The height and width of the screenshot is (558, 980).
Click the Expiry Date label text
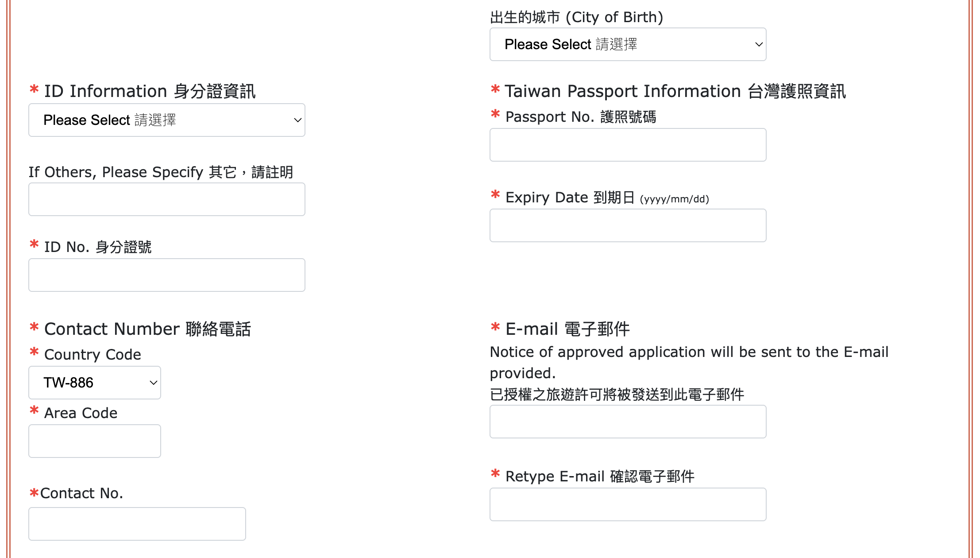(570, 198)
